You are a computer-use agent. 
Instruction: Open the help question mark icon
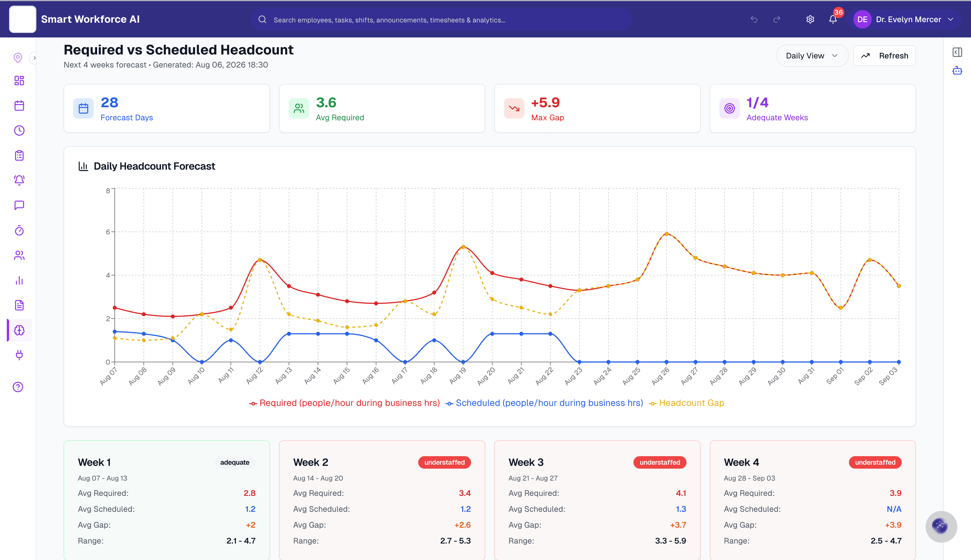click(18, 387)
